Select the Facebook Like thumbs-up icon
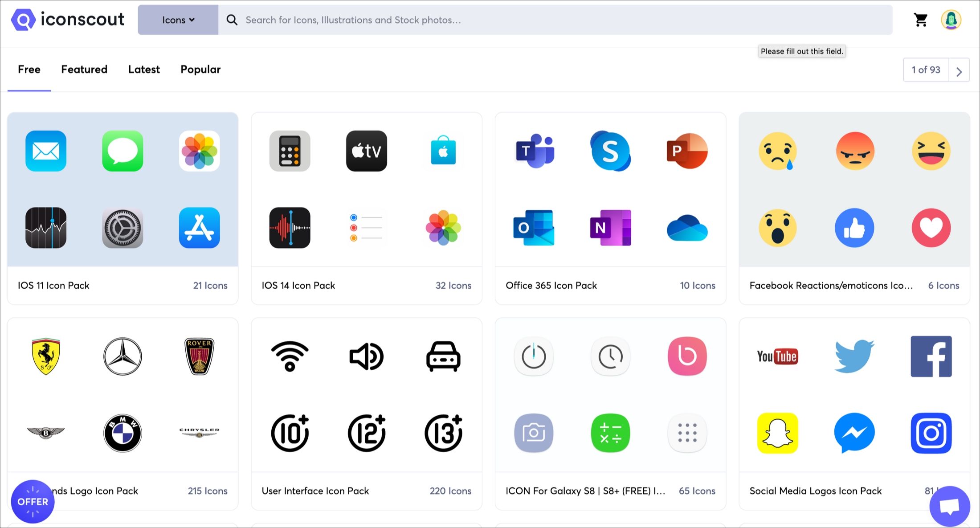 [x=854, y=228]
